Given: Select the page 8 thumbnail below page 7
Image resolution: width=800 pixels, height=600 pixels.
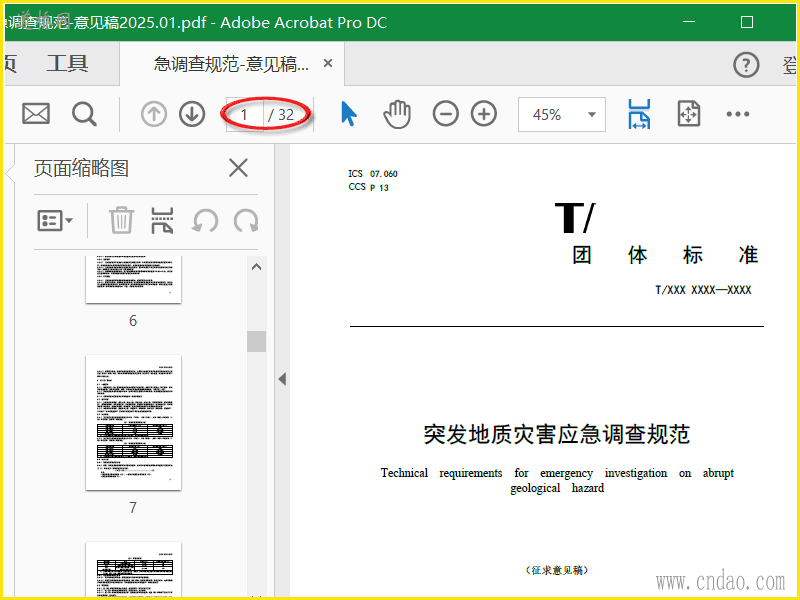Looking at the screenshot, I should [x=133, y=569].
